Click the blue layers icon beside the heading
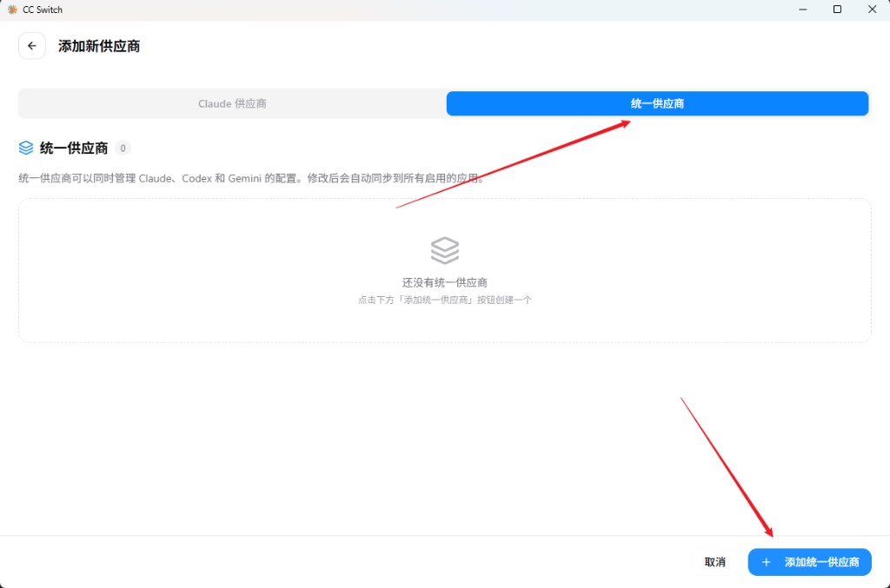Screen dimensions: 890x588 (x=26, y=149)
